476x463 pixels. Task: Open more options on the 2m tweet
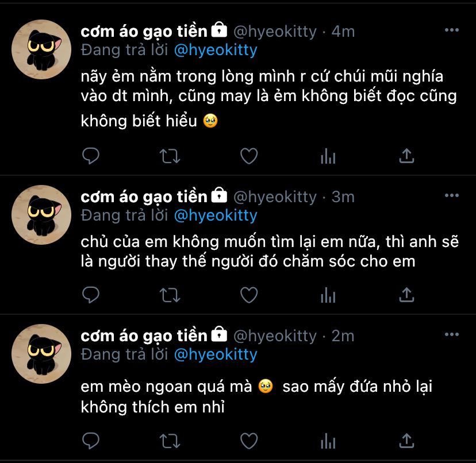[x=452, y=335]
